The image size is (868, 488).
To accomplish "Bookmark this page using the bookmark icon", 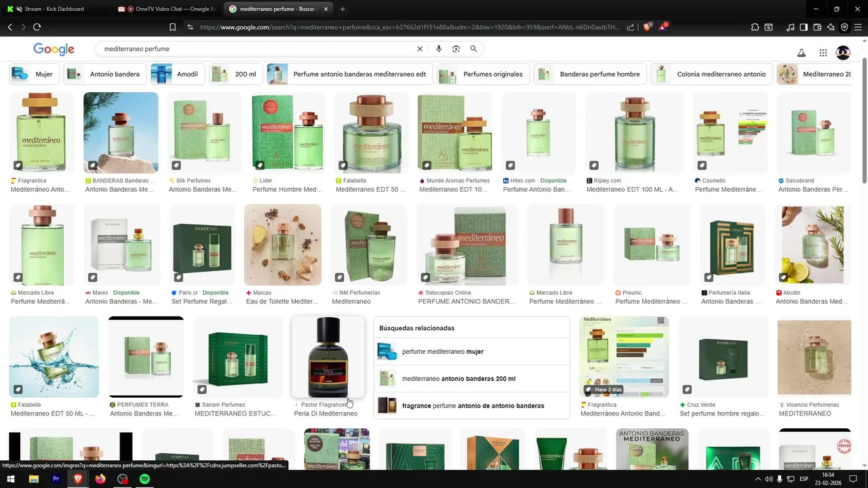I will [172, 27].
